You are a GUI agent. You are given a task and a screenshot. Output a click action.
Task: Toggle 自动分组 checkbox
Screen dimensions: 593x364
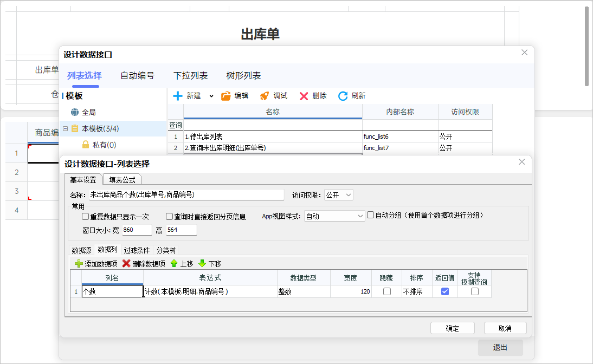tap(371, 215)
